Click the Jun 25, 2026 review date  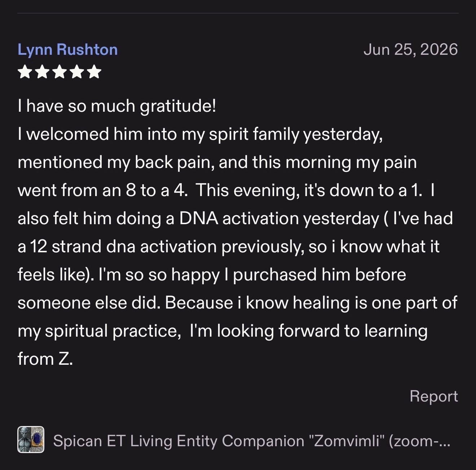(x=411, y=49)
